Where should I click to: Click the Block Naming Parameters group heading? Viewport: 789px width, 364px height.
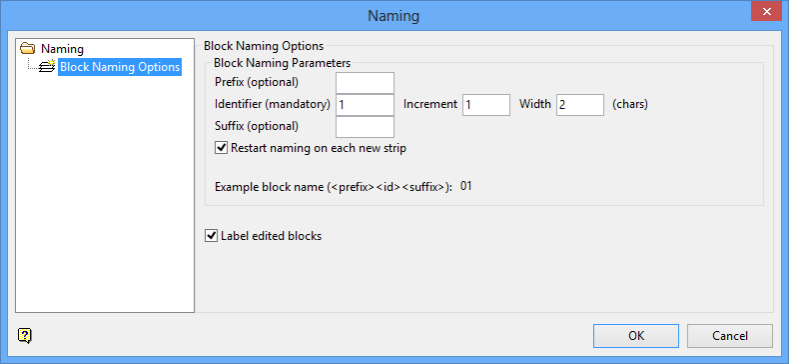tap(282, 63)
